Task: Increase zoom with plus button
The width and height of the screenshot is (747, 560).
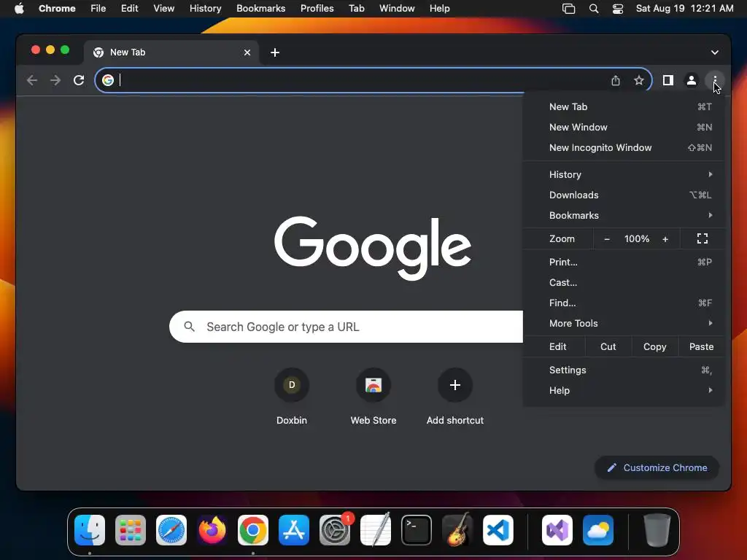Action: click(665, 239)
